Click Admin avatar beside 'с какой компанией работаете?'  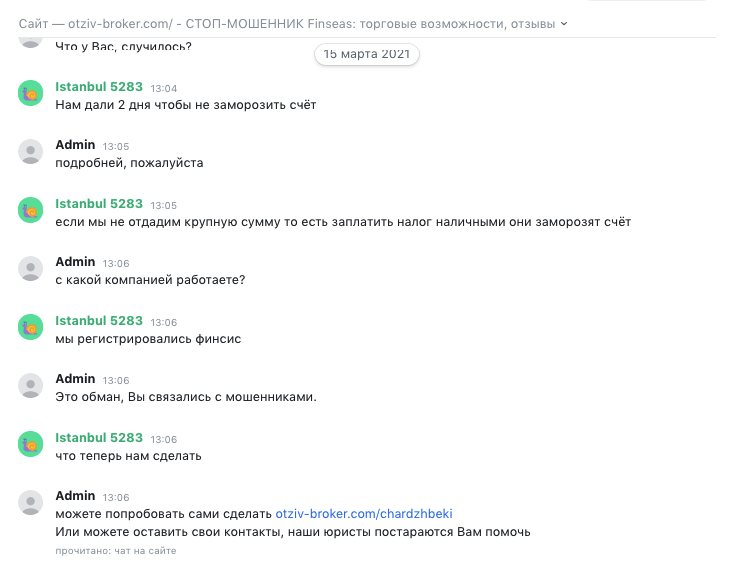click(x=31, y=269)
